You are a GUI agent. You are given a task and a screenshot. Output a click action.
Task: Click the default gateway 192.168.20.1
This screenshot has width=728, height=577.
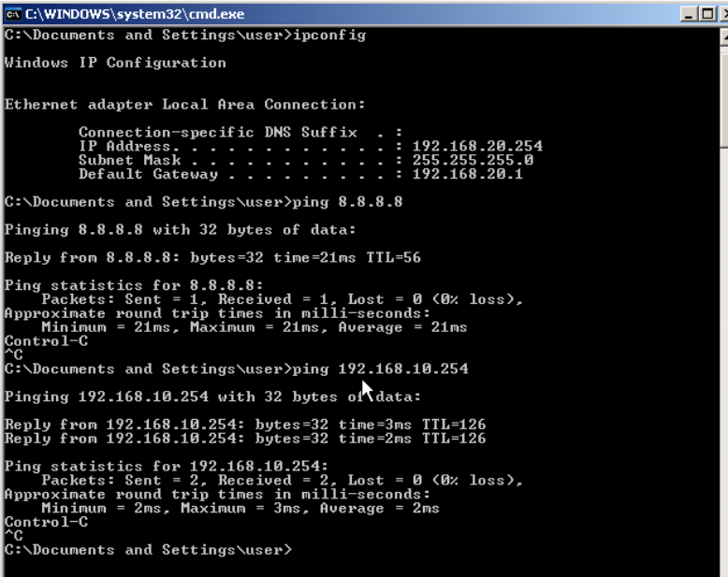(x=468, y=174)
